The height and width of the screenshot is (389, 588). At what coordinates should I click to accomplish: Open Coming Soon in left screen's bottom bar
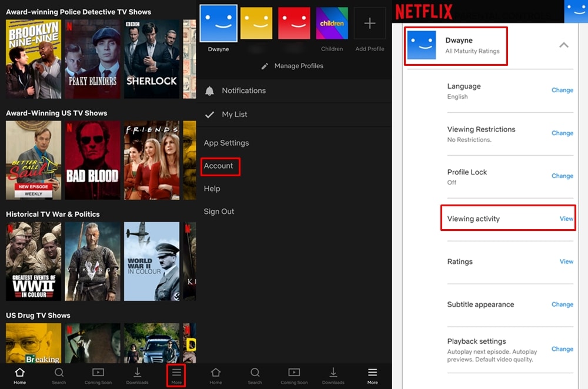point(98,376)
